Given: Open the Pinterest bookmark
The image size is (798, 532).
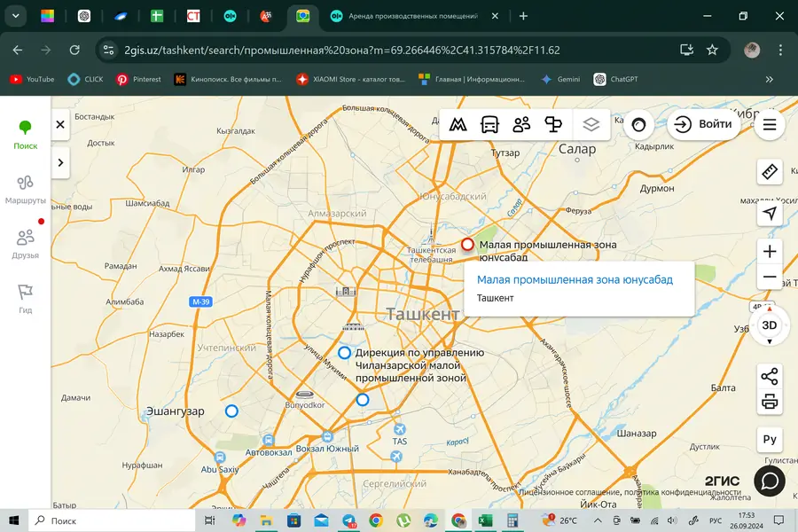Looking at the screenshot, I should (138, 79).
